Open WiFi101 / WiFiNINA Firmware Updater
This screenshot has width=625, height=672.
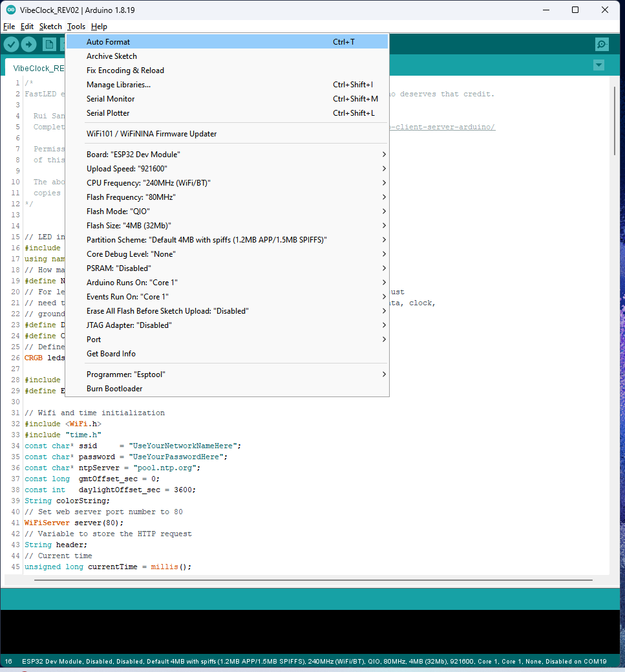point(227,134)
